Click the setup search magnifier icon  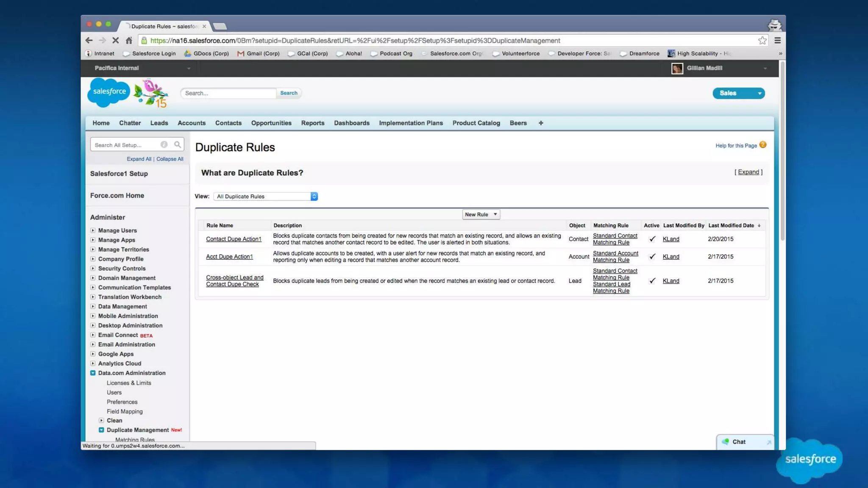pyautogui.click(x=178, y=145)
